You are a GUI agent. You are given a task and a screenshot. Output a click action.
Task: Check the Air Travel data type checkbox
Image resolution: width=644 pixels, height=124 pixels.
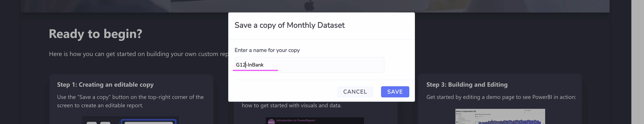click(x=457, y=117)
